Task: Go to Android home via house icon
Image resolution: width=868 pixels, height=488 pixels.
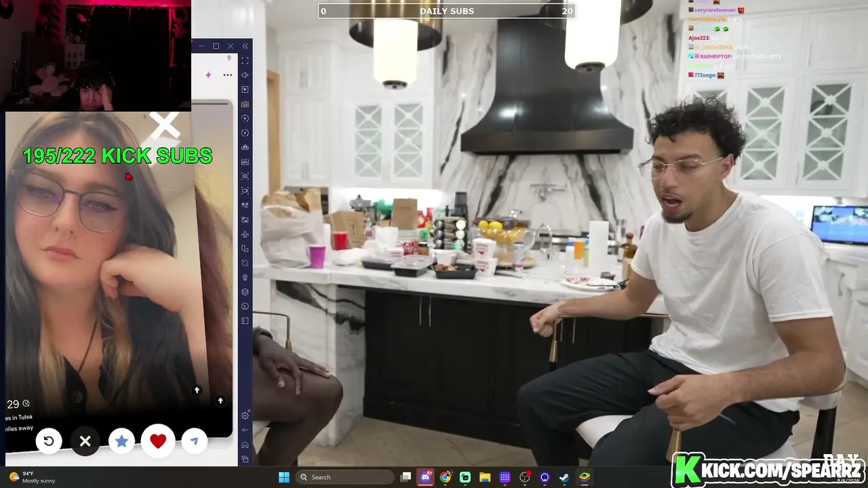Action: [245, 445]
